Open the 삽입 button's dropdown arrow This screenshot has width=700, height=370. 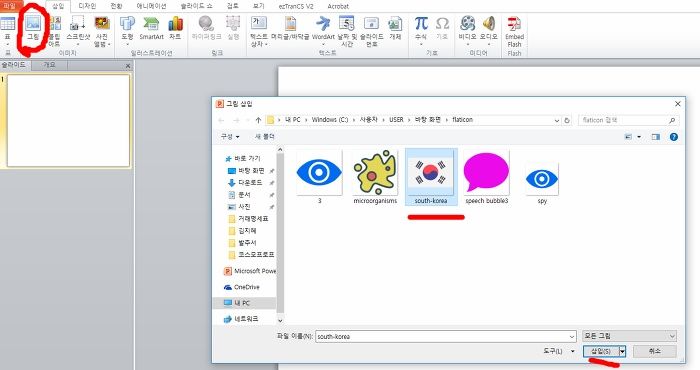click(x=623, y=352)
